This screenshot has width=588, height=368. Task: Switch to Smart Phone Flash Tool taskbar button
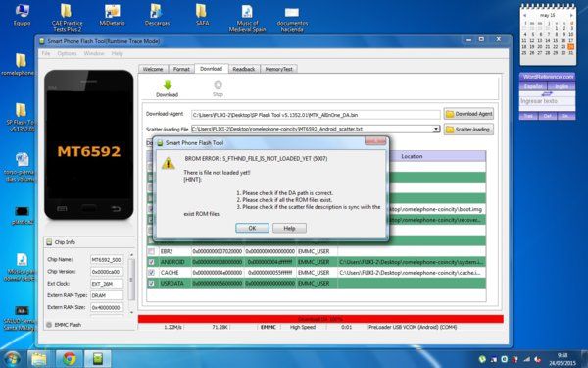pos(97,359)
